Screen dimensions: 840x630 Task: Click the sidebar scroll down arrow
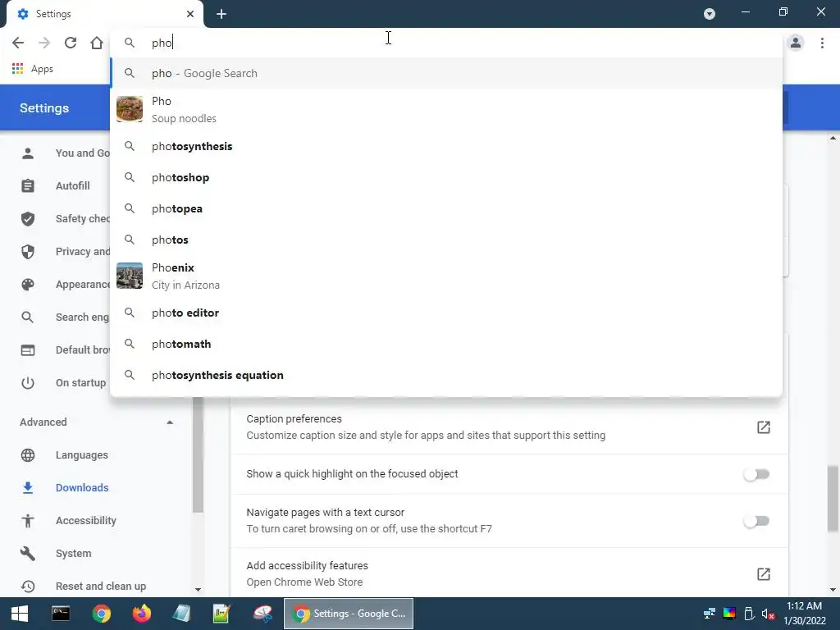[x=198, y=590]
